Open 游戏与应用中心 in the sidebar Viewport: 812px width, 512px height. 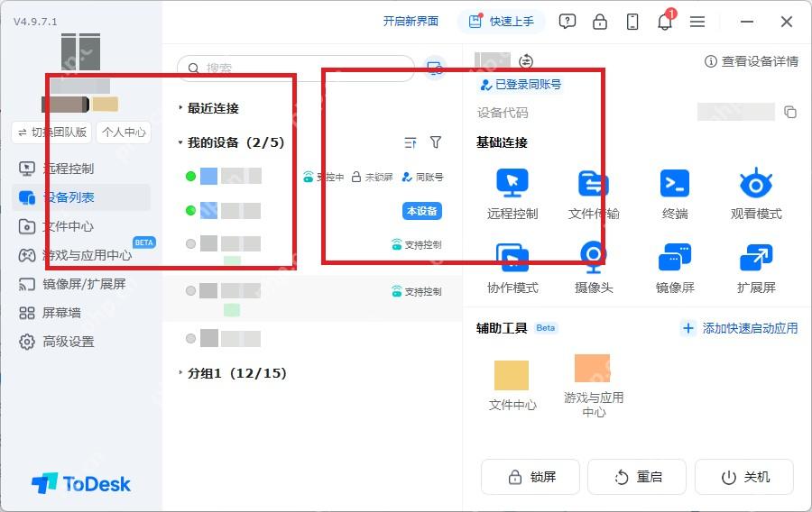tap(81, 255)
